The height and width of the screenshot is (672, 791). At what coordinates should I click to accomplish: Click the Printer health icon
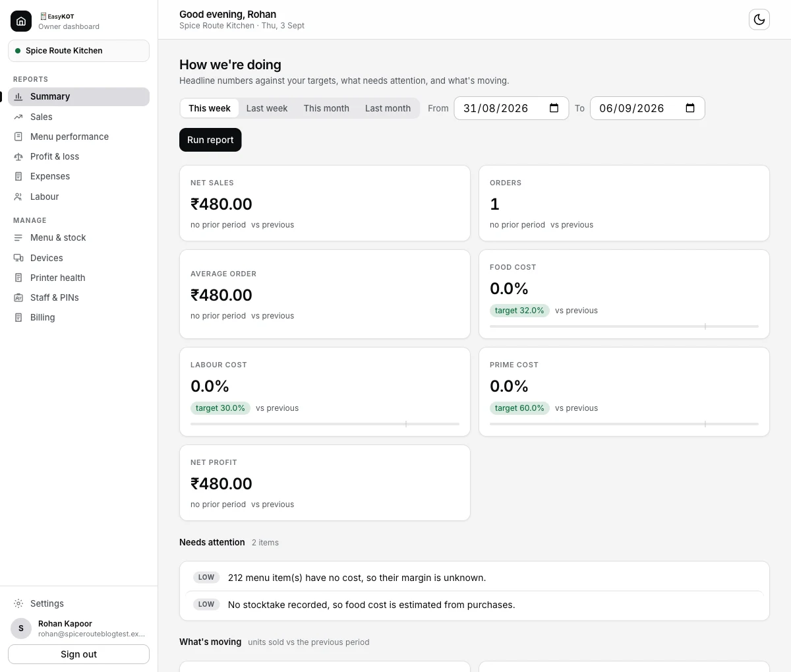click(x=18, y=278)
